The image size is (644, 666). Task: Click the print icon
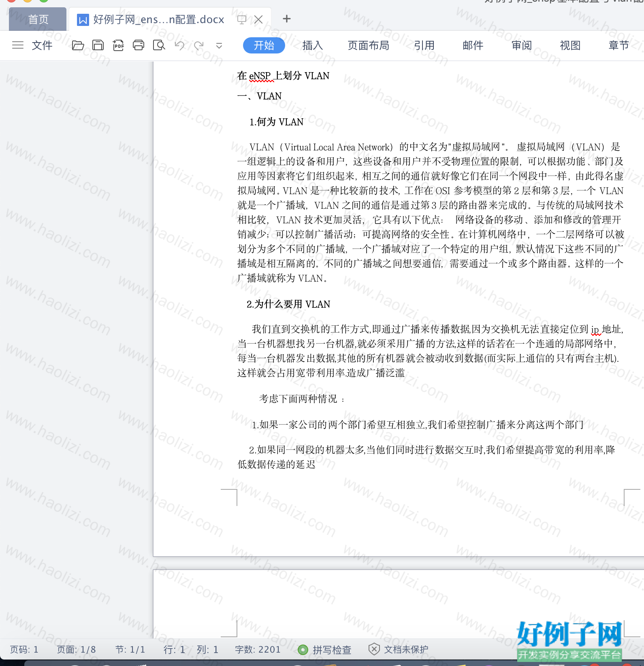click(139, 45)
